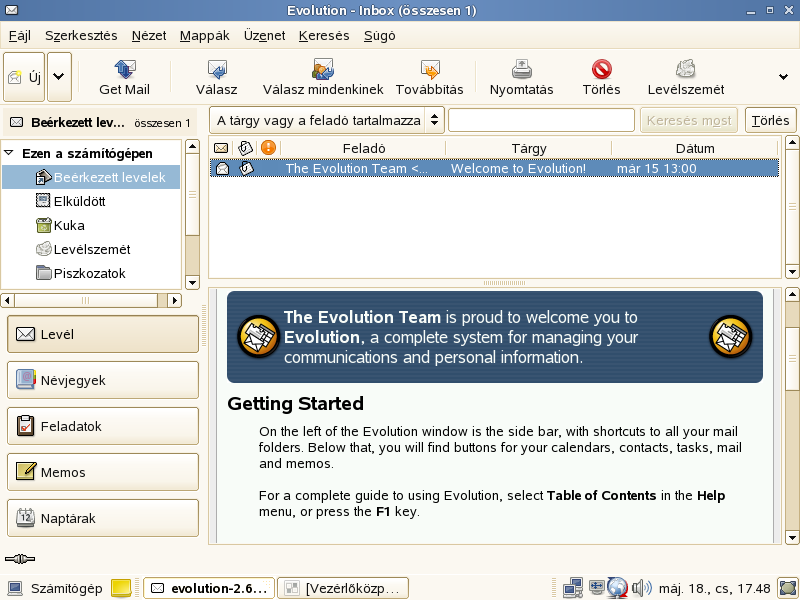The height and width of the screenshot is (600, 800).
Task: Click the importance flag column header
Action: tap(268, 148)
